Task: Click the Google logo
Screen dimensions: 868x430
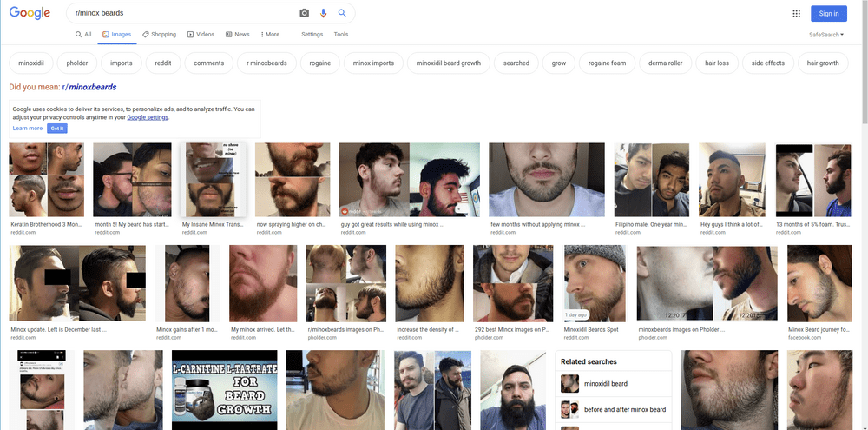Action: tap(30, 13)
